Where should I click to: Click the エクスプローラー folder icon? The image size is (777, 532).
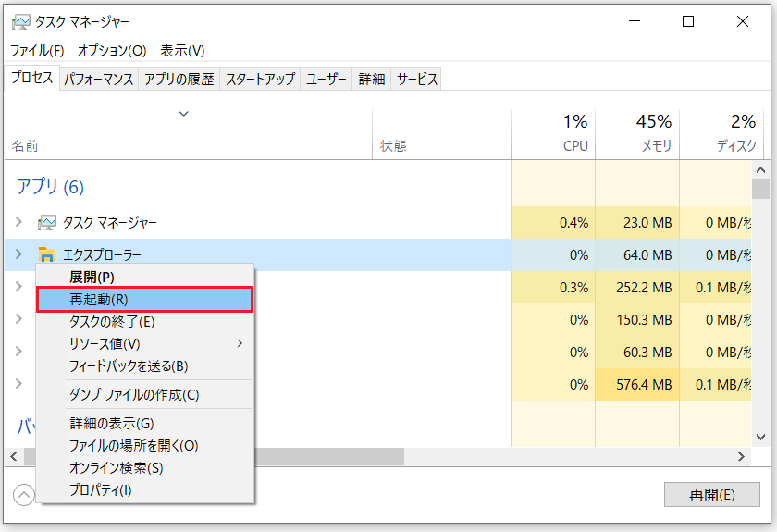(46, 254)
